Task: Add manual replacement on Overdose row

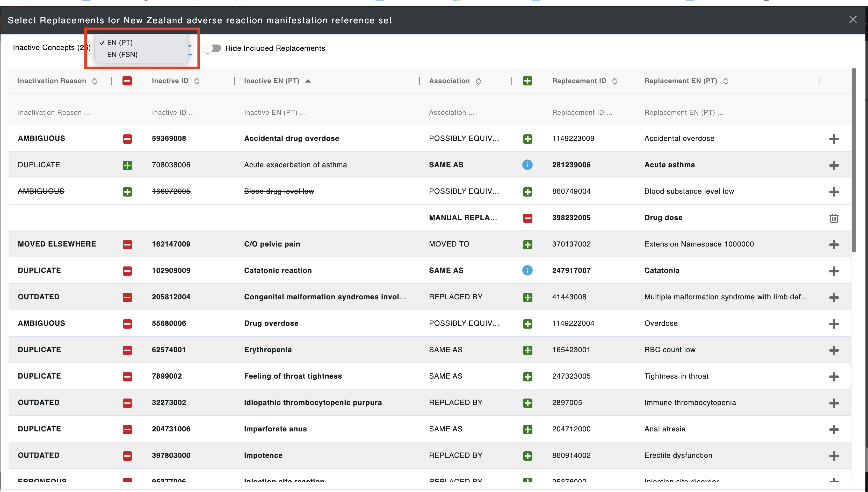Action: click(x=834, y=324)
